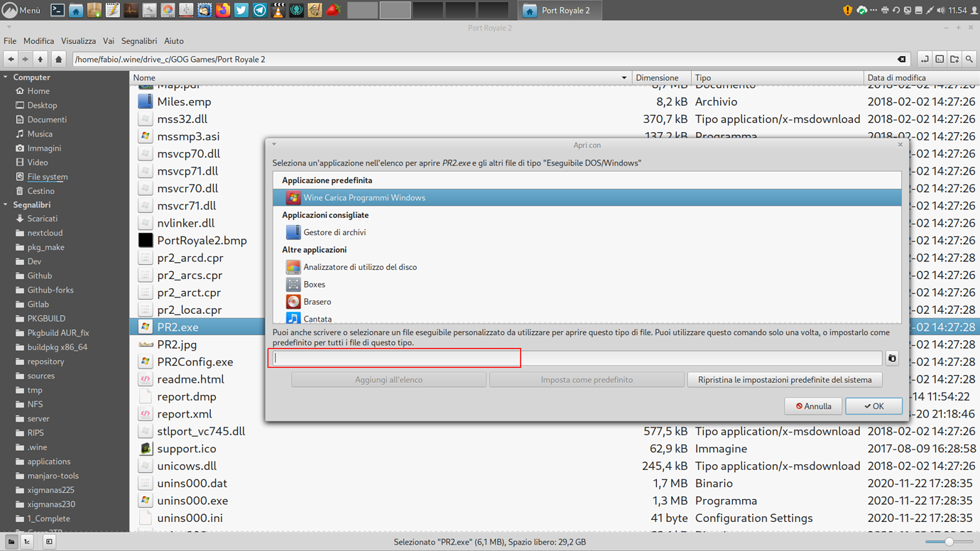This screenshot has height=551, width=980.
Task: Select the PR2Config.exe file
Action: coord(195,362)
